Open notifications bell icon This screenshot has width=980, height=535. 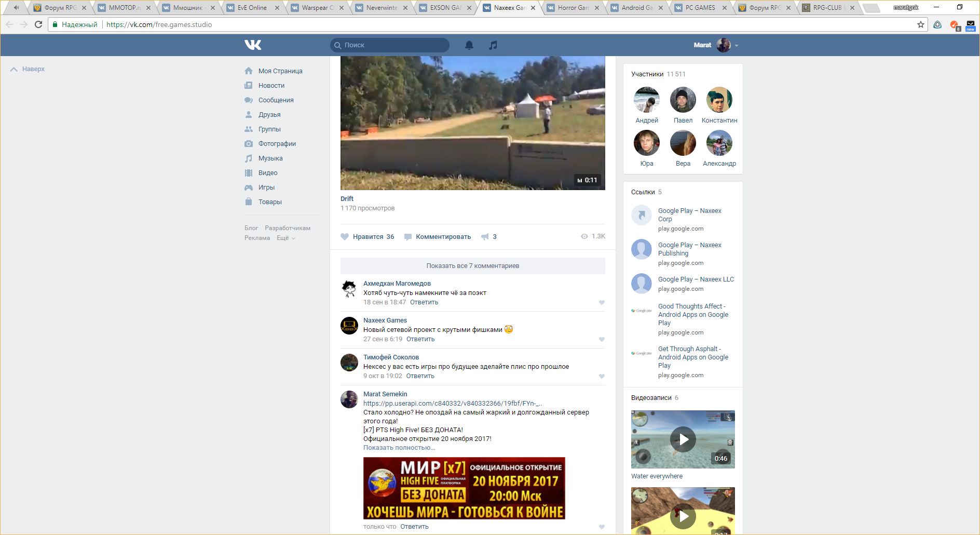469,45
